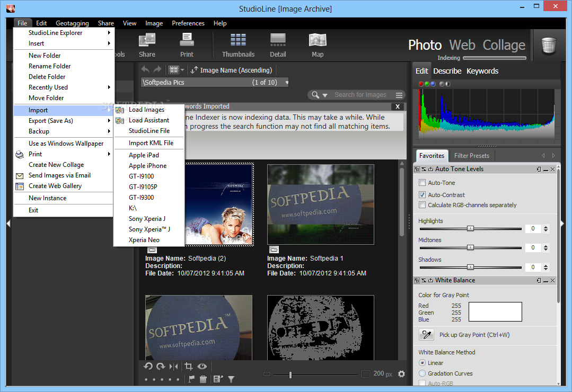Select Apple iPhone import source
Viewport: 572px width, 392px height.
pos(149,166)
